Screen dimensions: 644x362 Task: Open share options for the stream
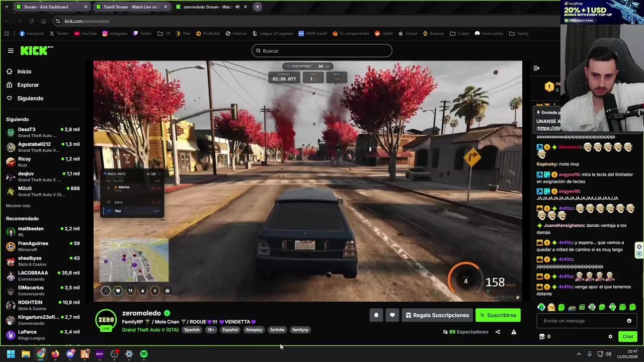point(498,332)
